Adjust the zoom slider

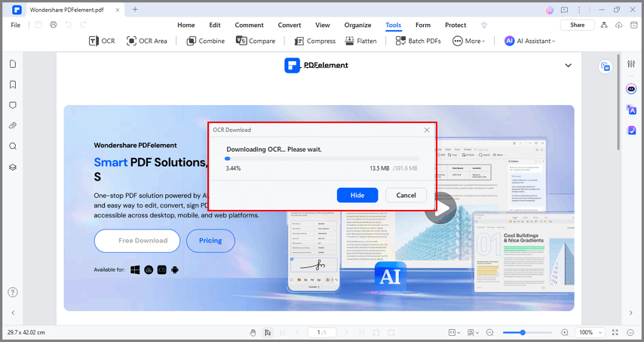[527, 332]
